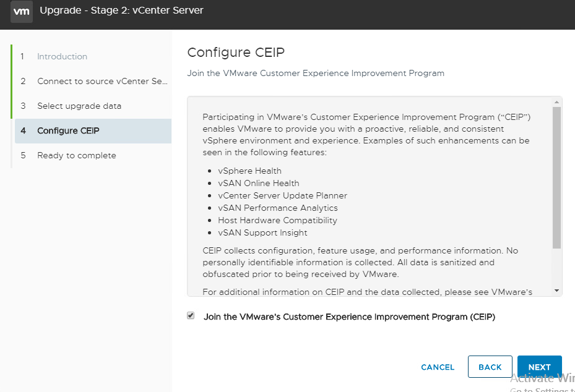575x392 pixels.
Task: Click the CEIP text scrollbar thumb
Action: point(556,177)
